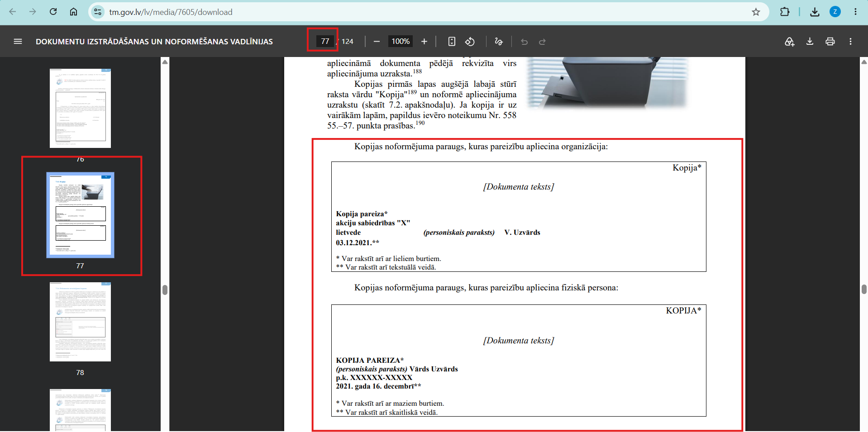Download the PDF file
Screen dimensions: 868x432
[810, 41]
